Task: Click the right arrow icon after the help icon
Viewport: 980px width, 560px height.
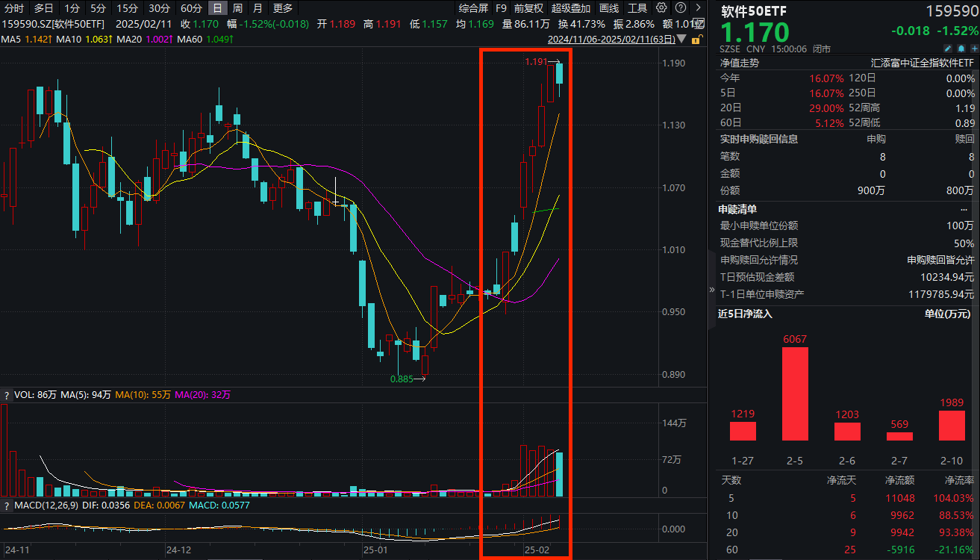Action: point(698,8)
